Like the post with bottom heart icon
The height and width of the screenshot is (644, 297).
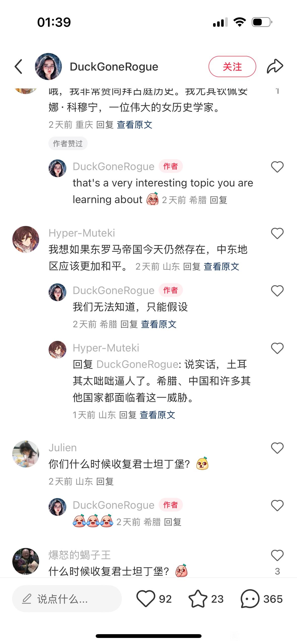[146, 599]
